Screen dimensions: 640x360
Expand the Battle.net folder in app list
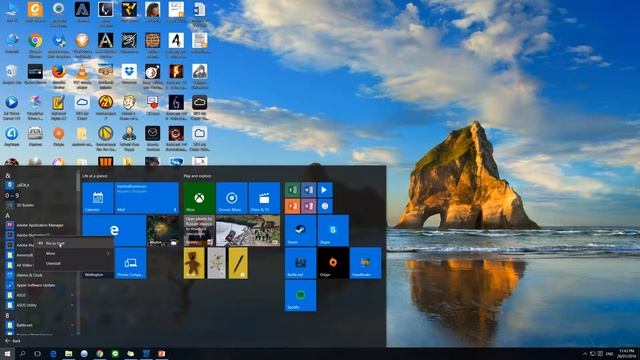click(x=40, y=325)
